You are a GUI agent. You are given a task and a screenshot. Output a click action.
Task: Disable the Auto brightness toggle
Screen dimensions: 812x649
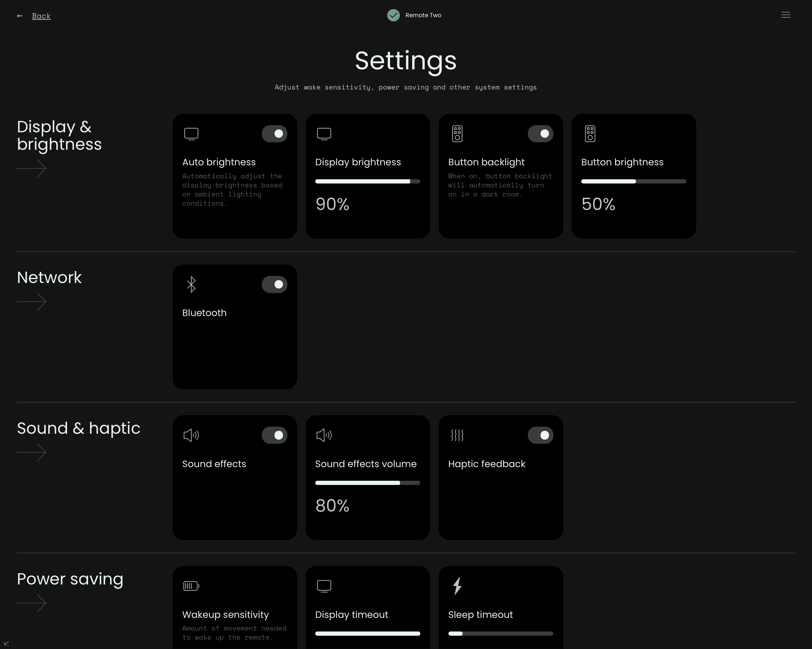point(274,134)
